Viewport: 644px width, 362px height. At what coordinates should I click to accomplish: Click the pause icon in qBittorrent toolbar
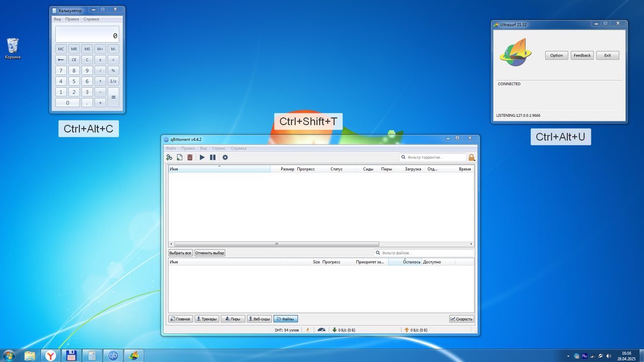(x=213, y=157)
